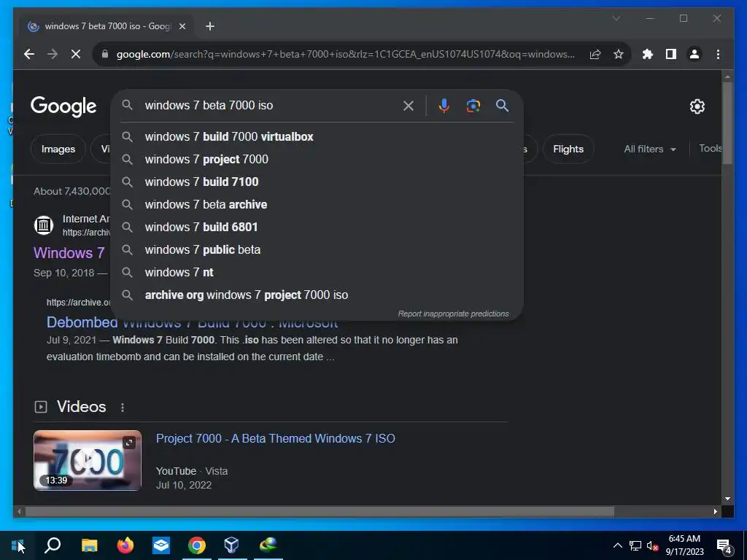
Task: Focus the Google search input field
Action: [269, 105]
